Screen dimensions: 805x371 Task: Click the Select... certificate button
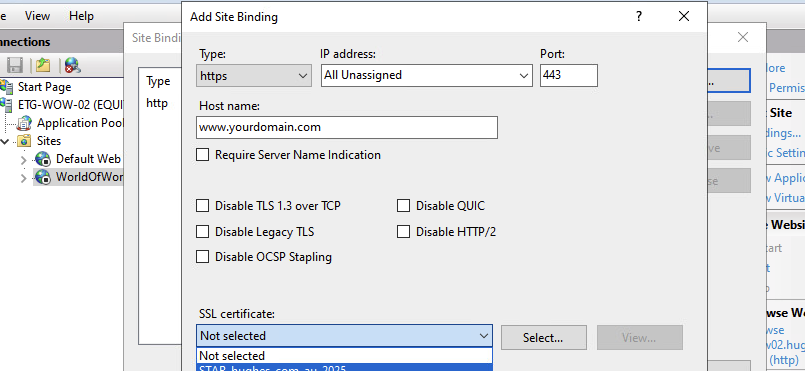544,338
